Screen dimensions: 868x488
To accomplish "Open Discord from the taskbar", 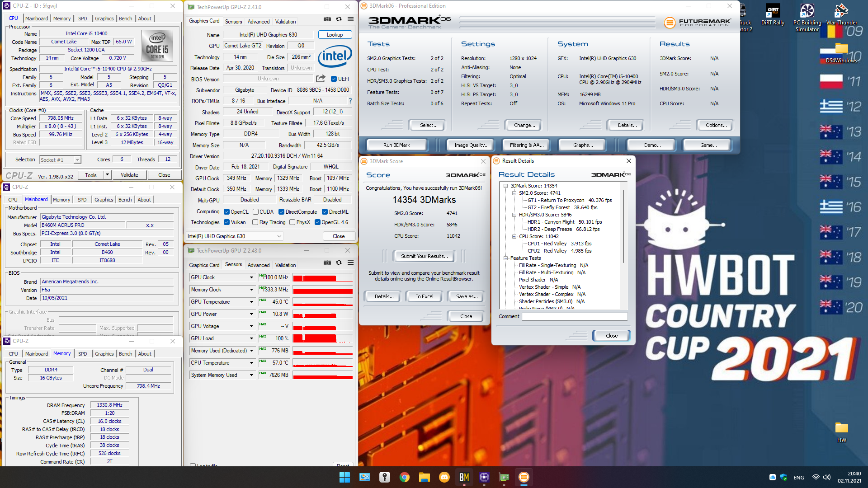I will pos(444,477).
